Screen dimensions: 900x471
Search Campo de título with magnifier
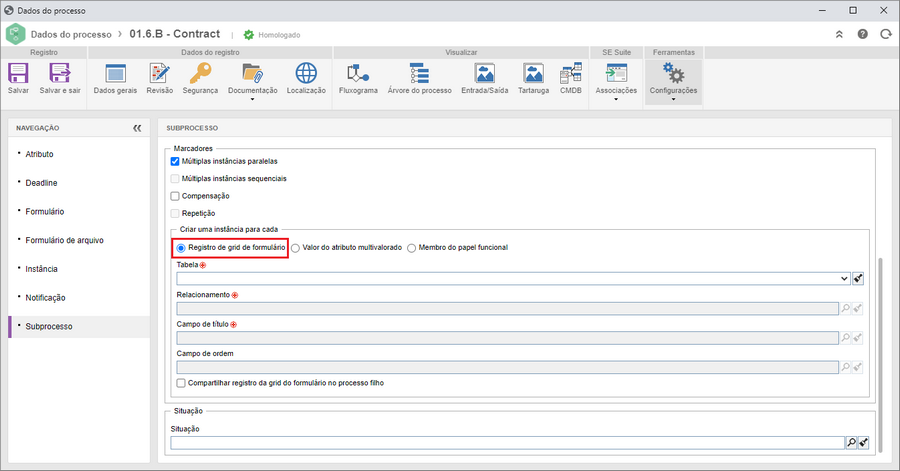[x=845, y=338]
